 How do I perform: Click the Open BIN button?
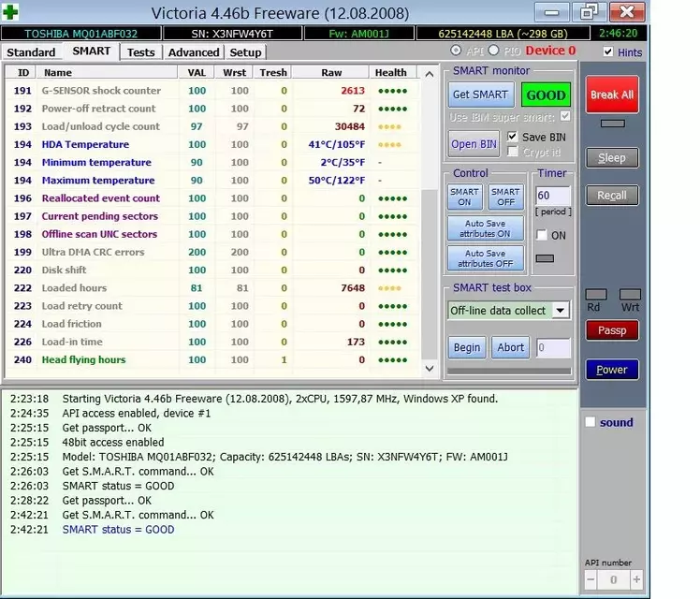[x=474, y=144]
